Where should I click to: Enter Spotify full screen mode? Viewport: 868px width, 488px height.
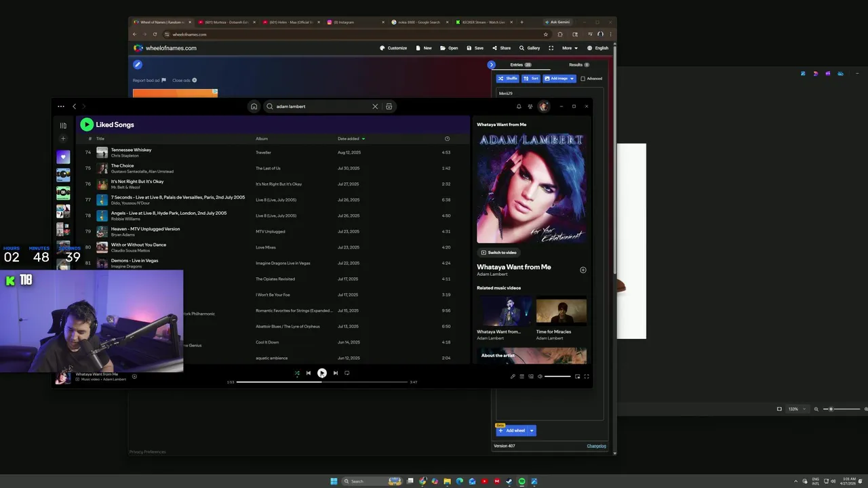587,376
